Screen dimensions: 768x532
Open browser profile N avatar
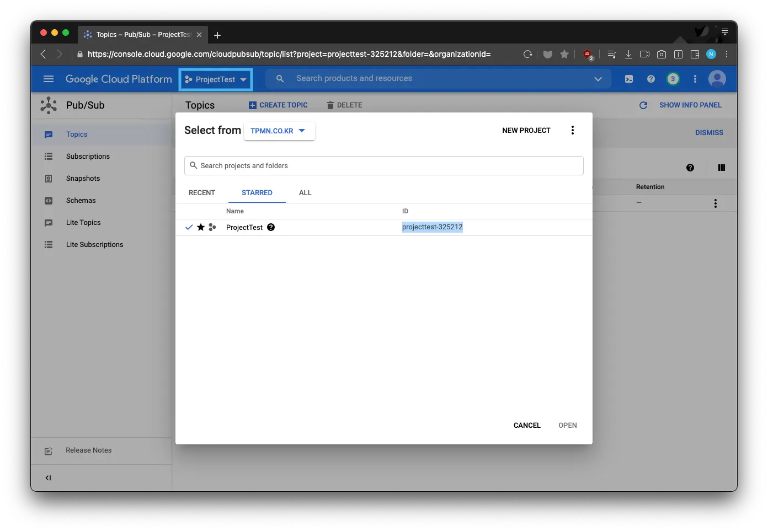(x=711, y=54)
